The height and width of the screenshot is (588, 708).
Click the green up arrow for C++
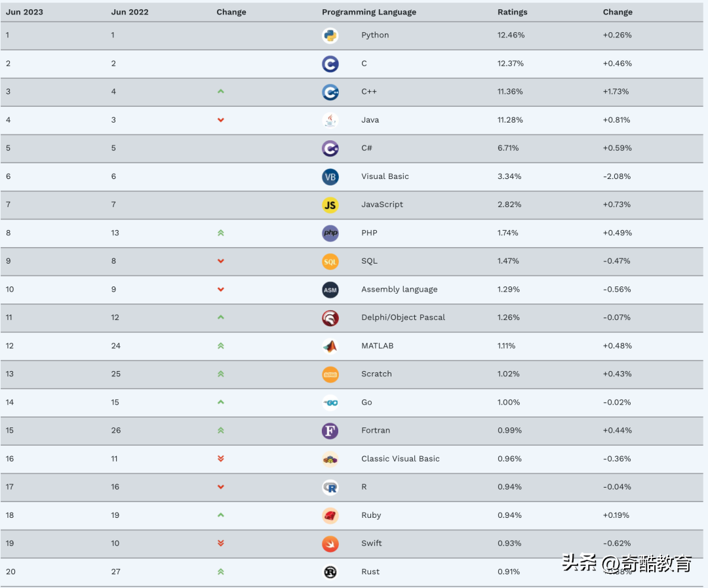[221, 92]
